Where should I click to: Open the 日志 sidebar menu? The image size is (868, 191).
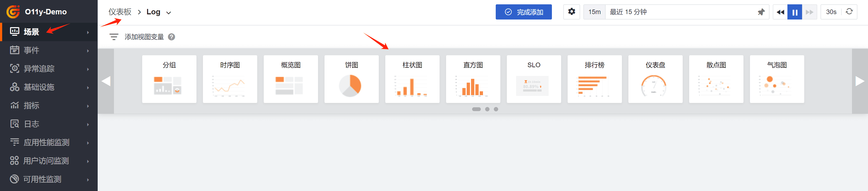pyautogui.click(x=49, y=124)
